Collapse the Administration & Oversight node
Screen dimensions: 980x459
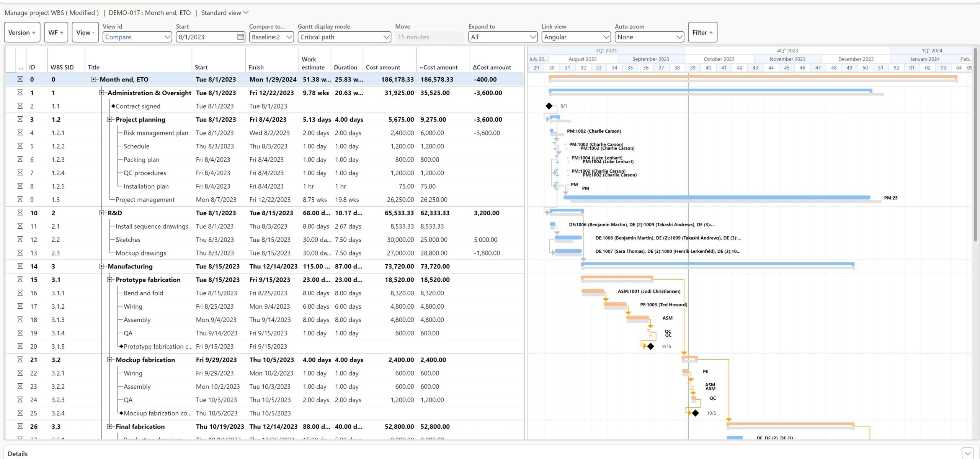coord(101,93)
